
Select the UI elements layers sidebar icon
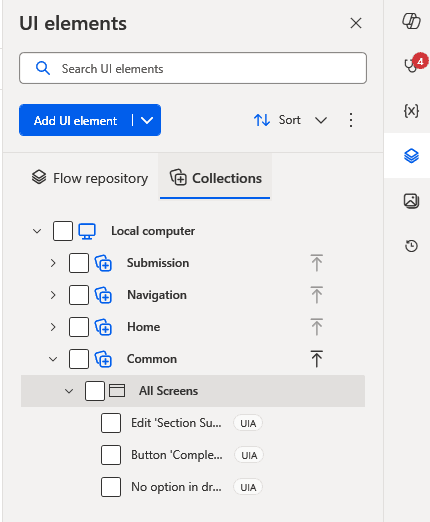pos(411,156)
